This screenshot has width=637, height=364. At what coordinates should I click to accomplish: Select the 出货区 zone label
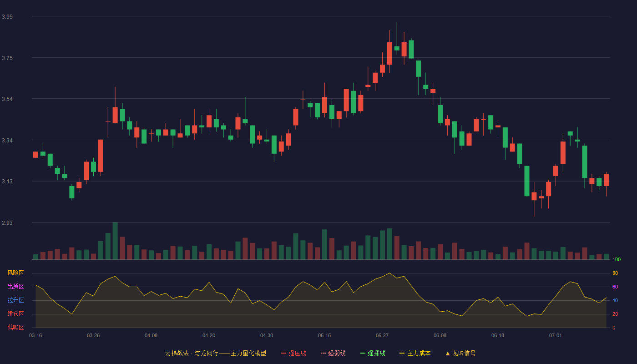pos(15,287)
